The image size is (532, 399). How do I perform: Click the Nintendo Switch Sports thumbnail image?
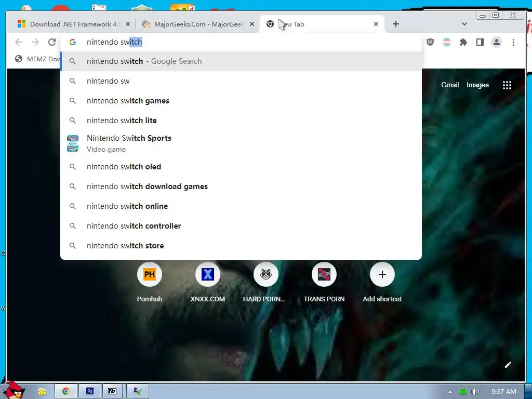click(73, 143)
